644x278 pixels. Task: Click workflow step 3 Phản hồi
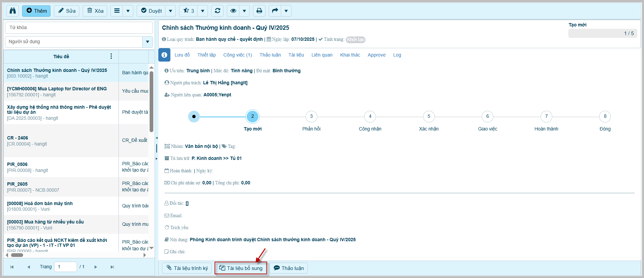[311, 116]
